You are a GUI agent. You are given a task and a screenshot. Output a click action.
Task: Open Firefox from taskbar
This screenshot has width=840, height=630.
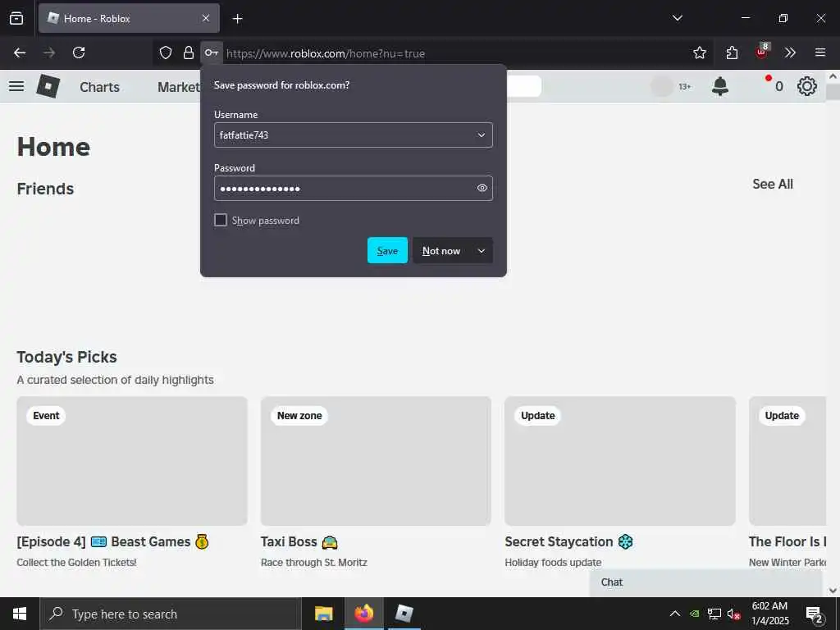point(363,614)
